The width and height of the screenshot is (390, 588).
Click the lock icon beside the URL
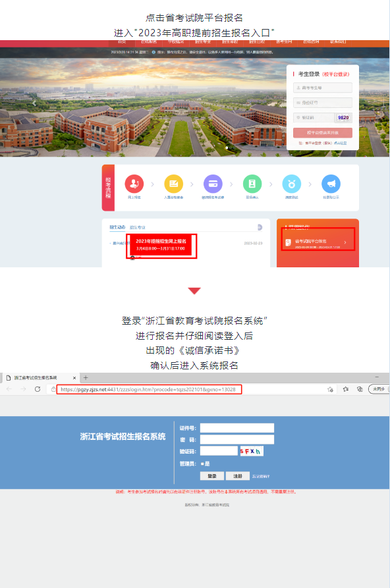coord(53,389)
